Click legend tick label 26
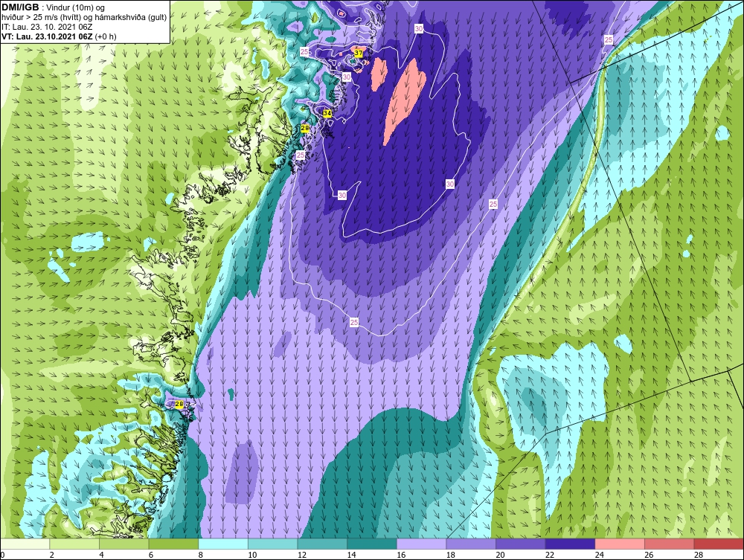Viewport: 744px width, 560px height. tap(649, 555)
